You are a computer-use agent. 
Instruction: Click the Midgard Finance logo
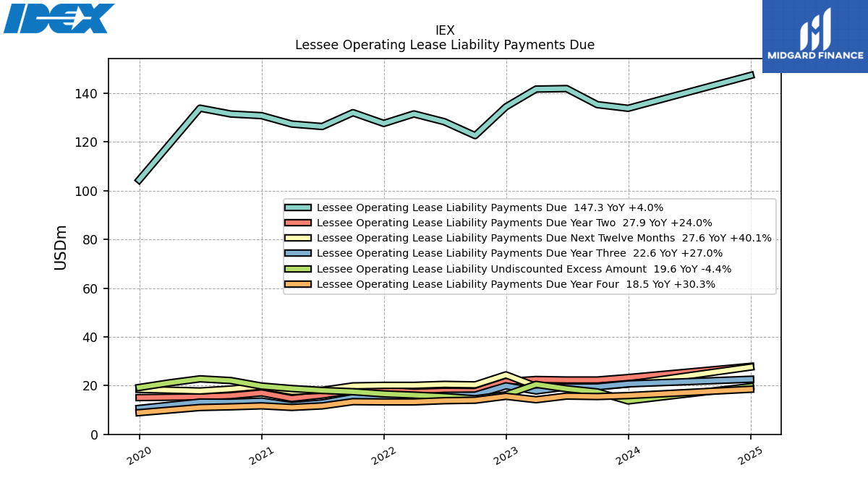click(x=815, y=36)
